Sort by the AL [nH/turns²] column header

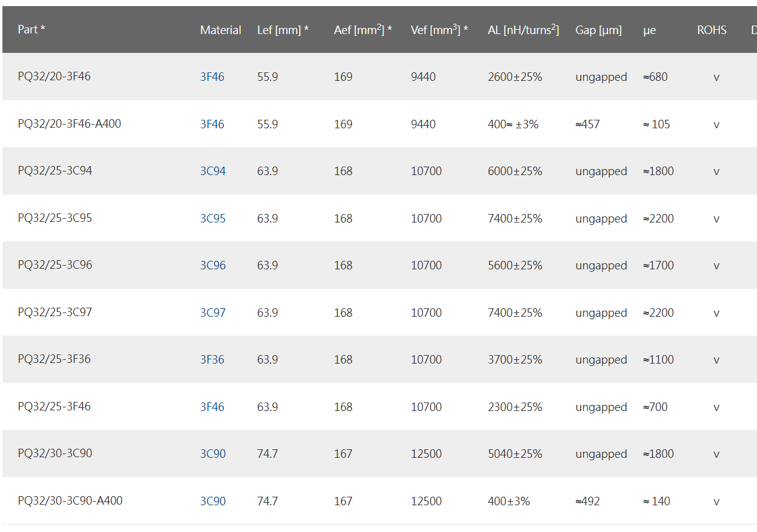pyautogui.click(x=524, y=30)
